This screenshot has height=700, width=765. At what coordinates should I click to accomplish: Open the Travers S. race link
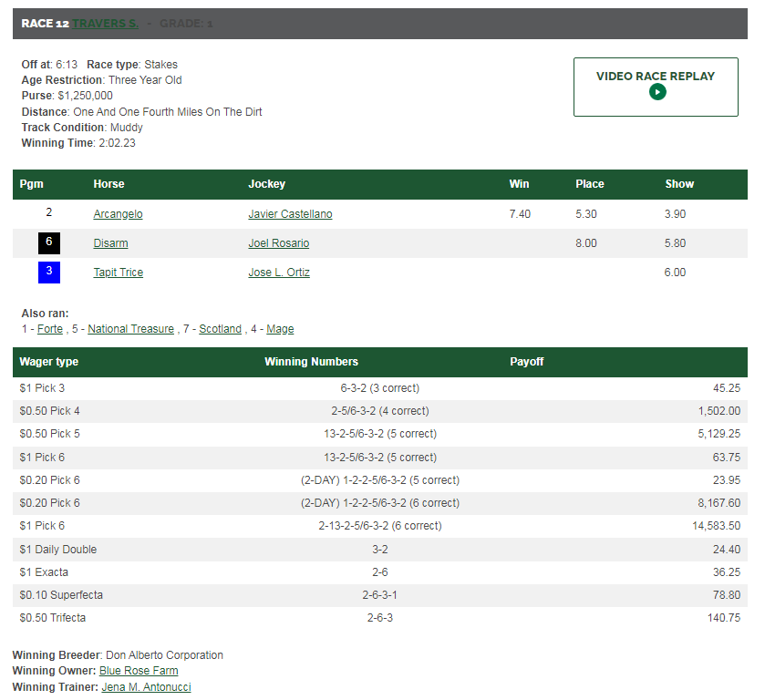click(x=106, y=24)
